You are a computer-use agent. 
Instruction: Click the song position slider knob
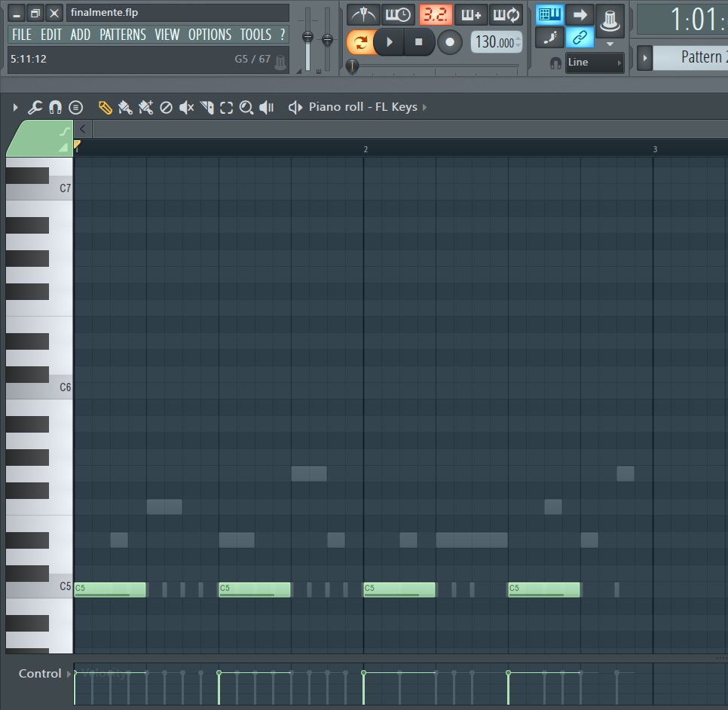353,66
